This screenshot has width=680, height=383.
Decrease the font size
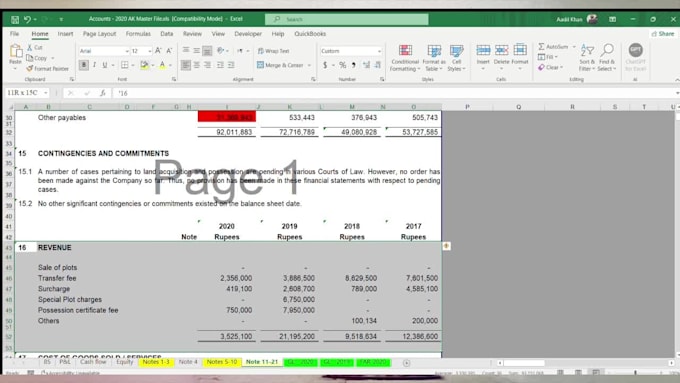coord(169,51)
